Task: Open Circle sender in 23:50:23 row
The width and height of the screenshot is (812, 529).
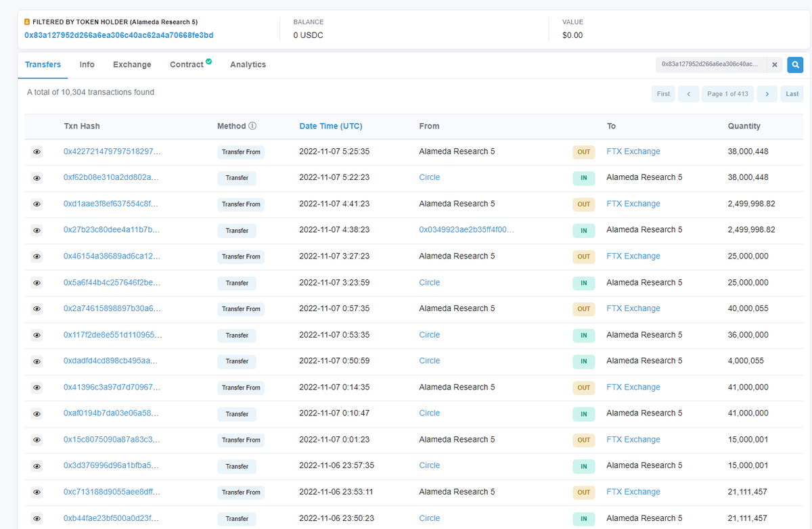Action: pos(429,518)
